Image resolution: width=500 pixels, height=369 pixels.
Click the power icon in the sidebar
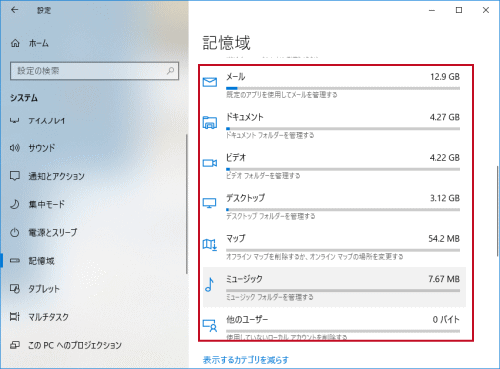(15, 232)
